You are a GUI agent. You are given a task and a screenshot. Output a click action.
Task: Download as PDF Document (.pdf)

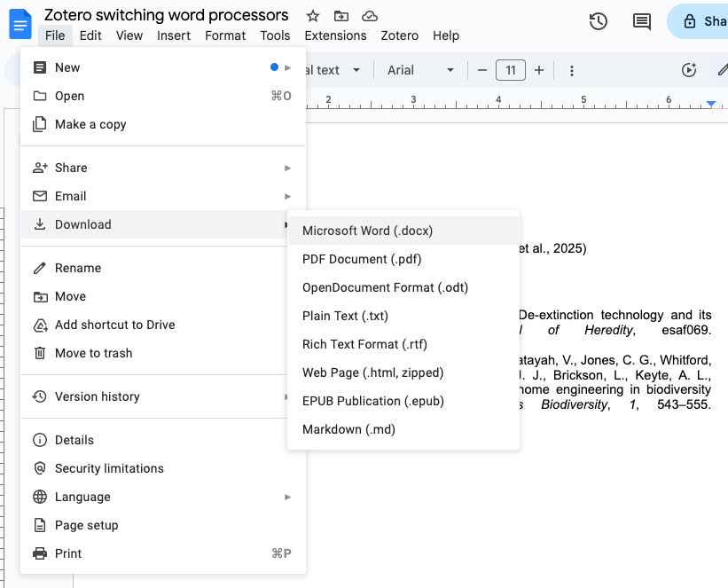[403, 259]
